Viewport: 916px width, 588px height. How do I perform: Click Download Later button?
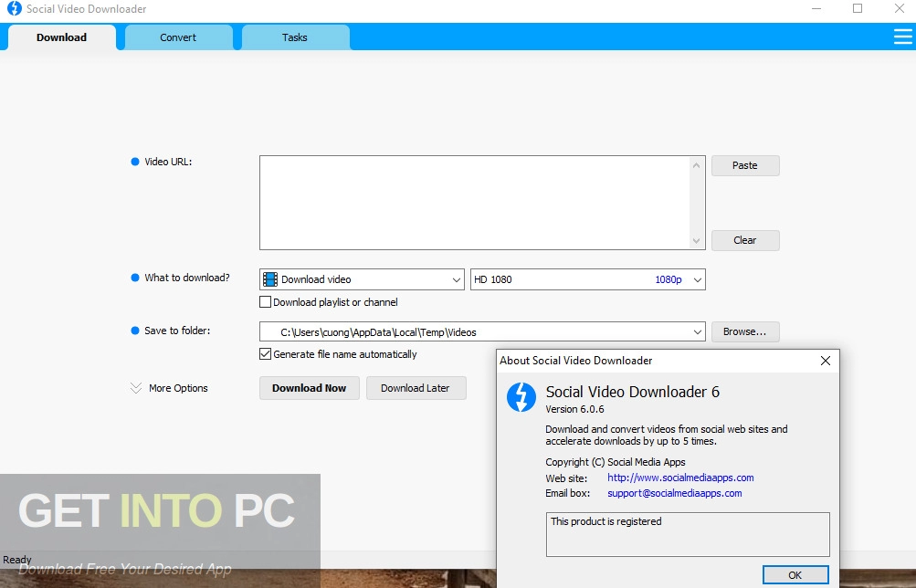tap(416, 388)
